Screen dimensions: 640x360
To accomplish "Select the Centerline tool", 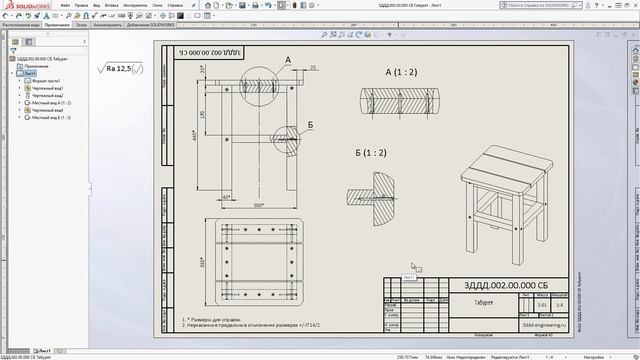I will (171, 16).
